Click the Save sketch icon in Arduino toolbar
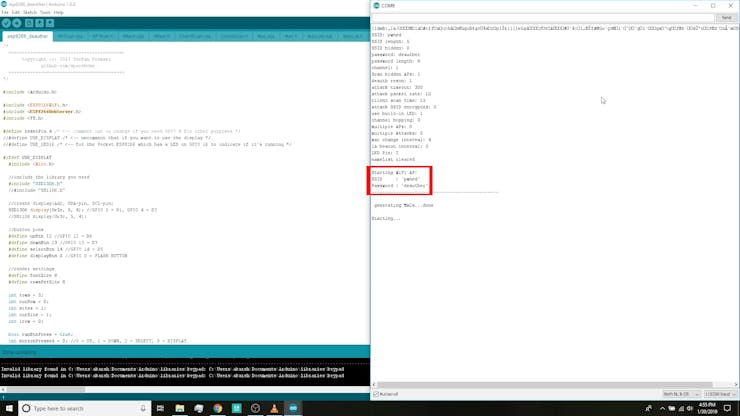Screen dimensions: 740x416 click(x=50, y=23)
